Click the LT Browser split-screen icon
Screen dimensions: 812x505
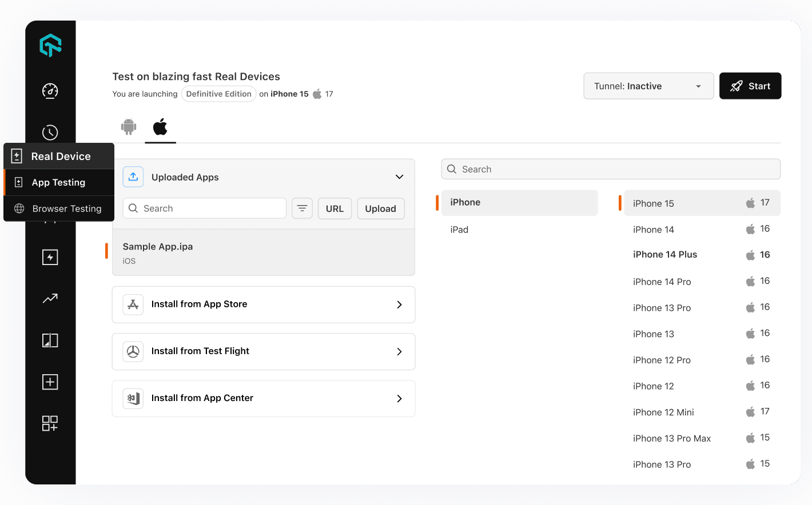(x=50, y=340)
